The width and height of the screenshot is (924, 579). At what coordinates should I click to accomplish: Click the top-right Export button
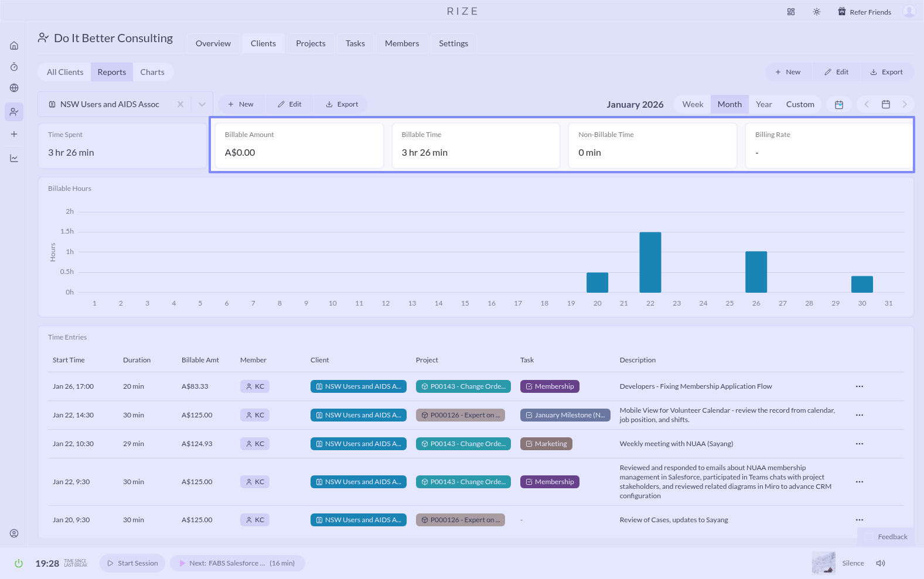[886, 72]
